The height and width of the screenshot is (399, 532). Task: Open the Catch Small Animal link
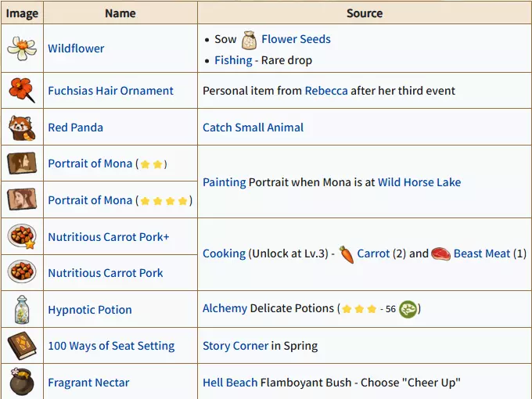253,128
